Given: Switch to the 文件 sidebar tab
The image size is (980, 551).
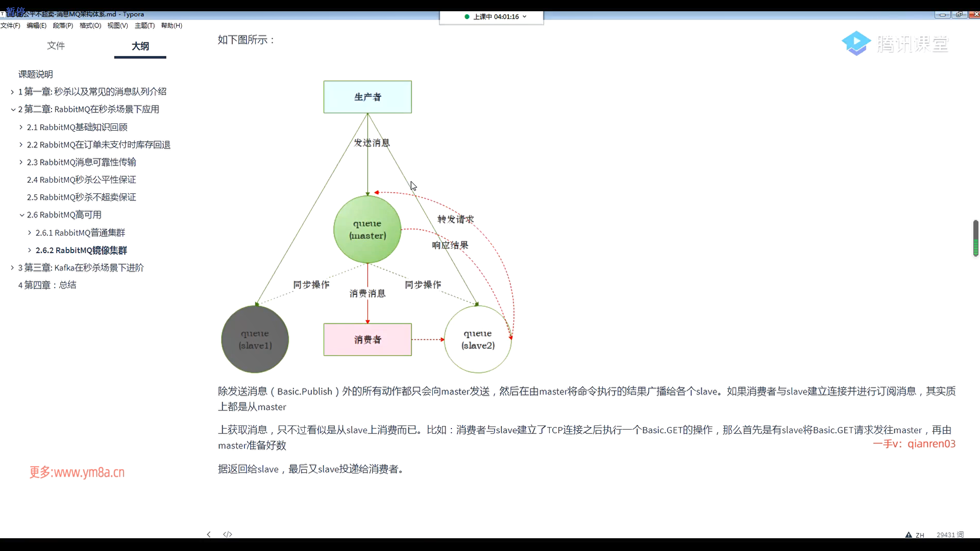Looking at the screenshot, I should click(56, 46).
